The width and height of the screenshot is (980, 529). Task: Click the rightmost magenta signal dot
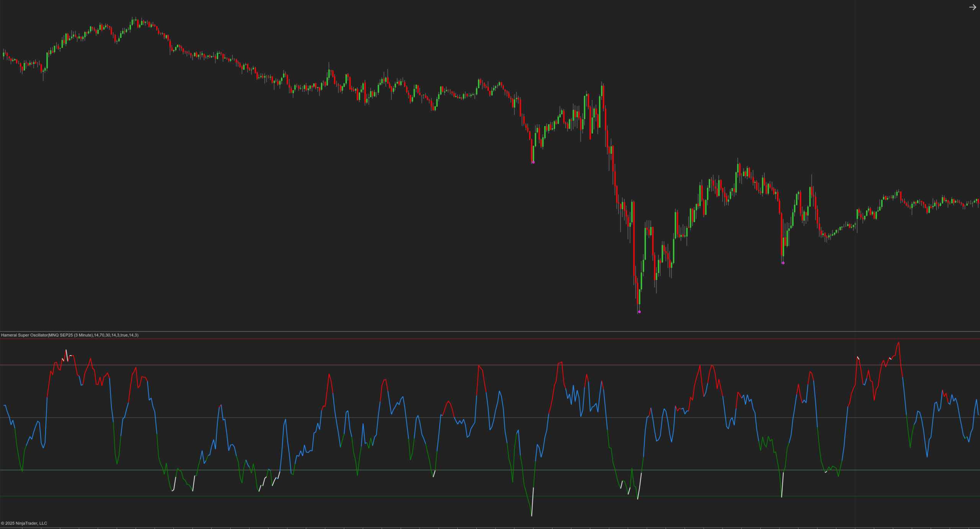783,263
